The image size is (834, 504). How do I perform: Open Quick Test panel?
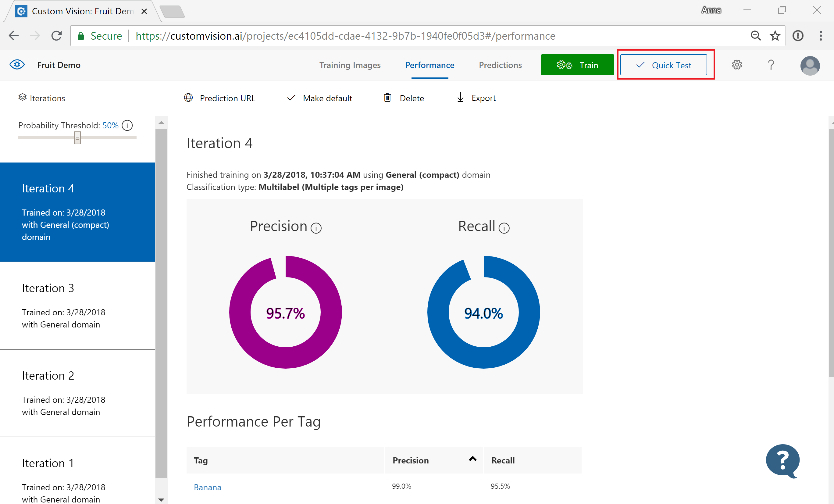tap(664, 65)
